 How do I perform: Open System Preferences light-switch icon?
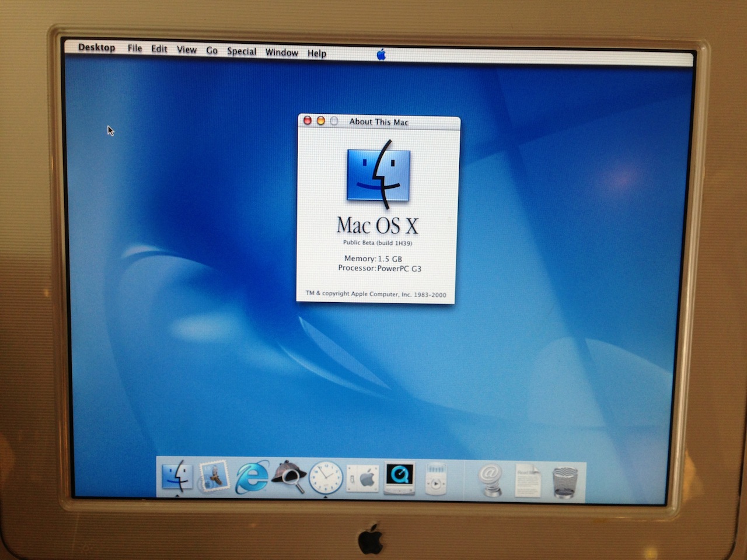pos(362,478)
